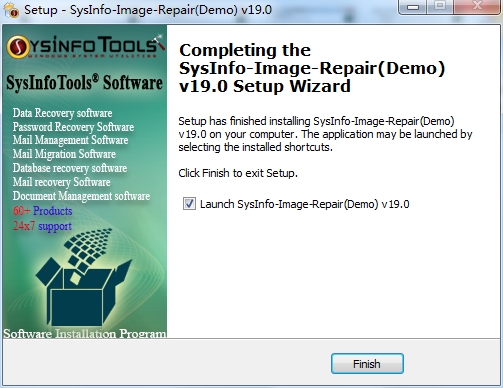Click the hammer icon in SysInfoTools logo
The height and width of the screenshot is (388, 503).
pos(157,43)
